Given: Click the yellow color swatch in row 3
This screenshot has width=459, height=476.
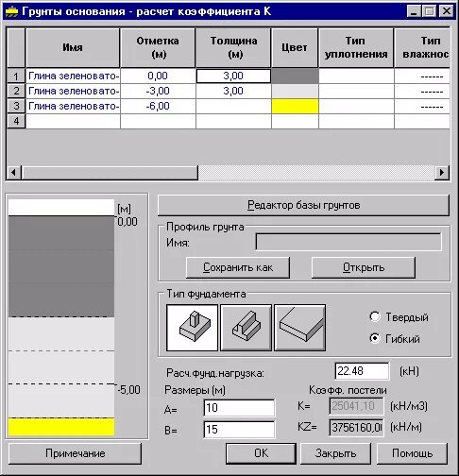Looking at the screenshot, I should [x=295, y=106].
